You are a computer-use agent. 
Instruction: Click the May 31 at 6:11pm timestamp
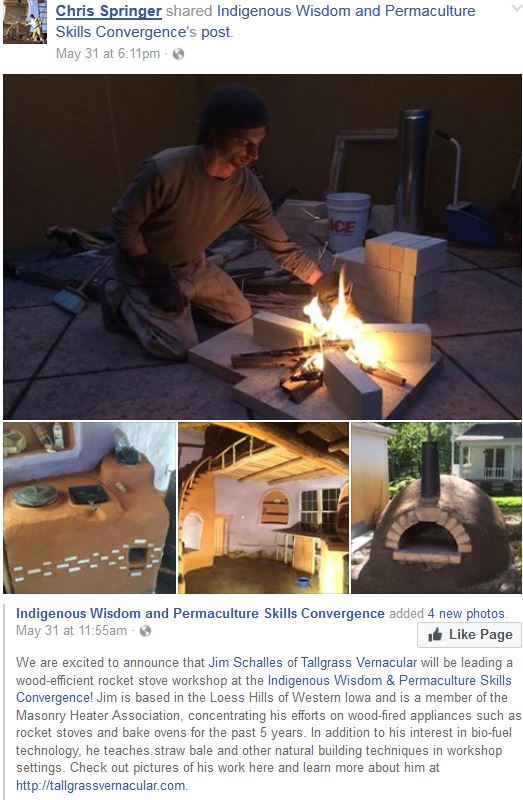point(108,54)
